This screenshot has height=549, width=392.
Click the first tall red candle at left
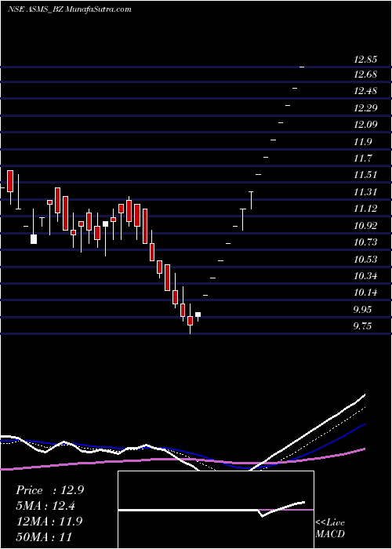click(x=10, y=181)
